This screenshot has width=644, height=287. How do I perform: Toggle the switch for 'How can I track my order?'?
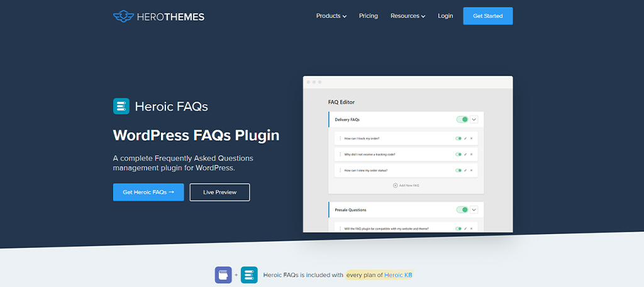click(x=458, y=138)
